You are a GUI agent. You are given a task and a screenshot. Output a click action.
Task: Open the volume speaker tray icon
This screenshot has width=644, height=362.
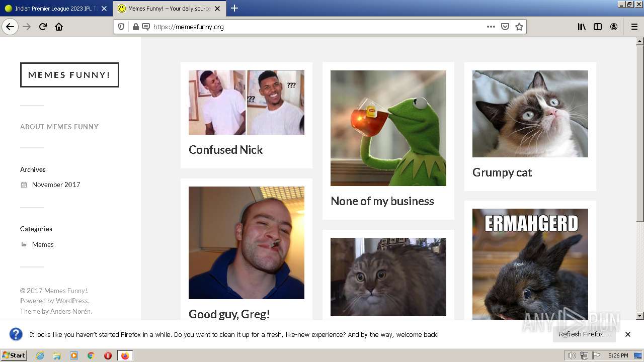point(572,355)
